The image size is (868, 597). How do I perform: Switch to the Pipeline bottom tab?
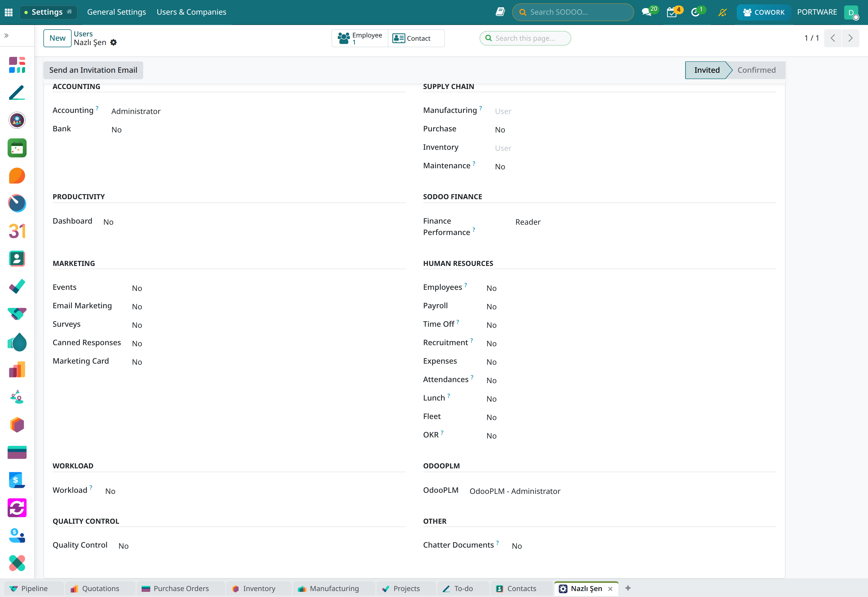[x=34, y=588]
